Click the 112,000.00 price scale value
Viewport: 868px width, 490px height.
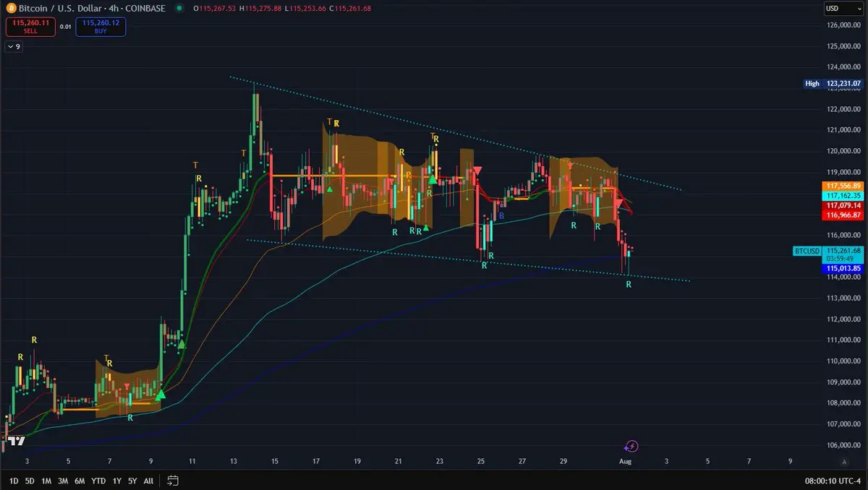tap(843, 319)
